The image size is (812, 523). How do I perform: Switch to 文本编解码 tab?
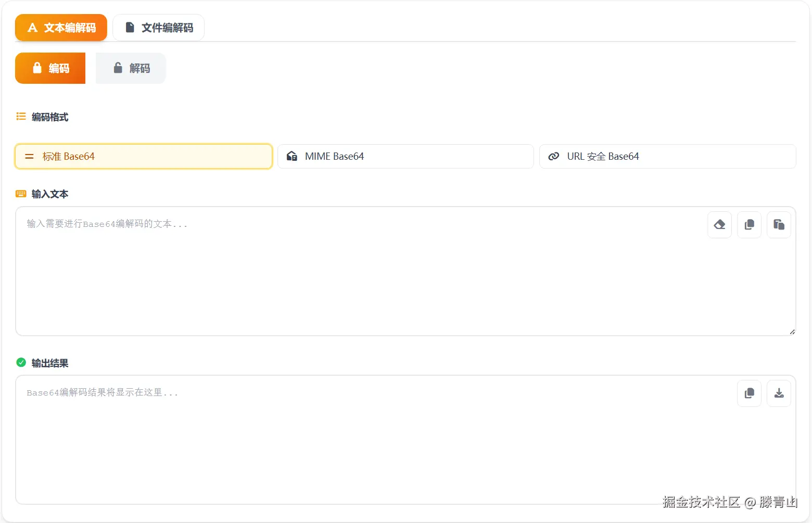click(61, 28)
